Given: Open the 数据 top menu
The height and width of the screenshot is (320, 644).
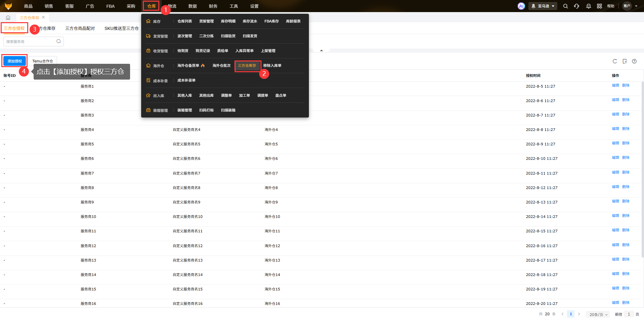Looking at the screenshot, I should [193, 6].
